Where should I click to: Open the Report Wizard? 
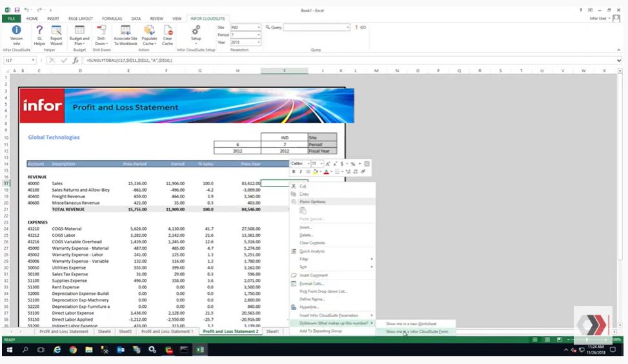pos(56,35)
